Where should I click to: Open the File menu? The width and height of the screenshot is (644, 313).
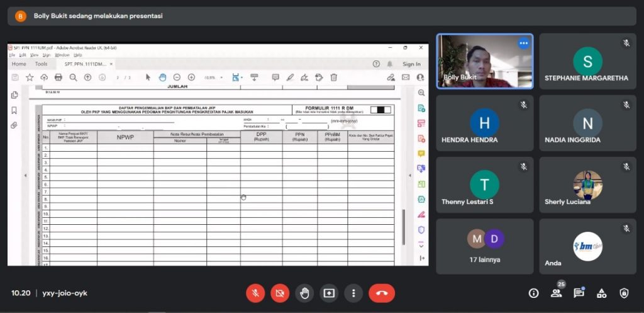12,55
